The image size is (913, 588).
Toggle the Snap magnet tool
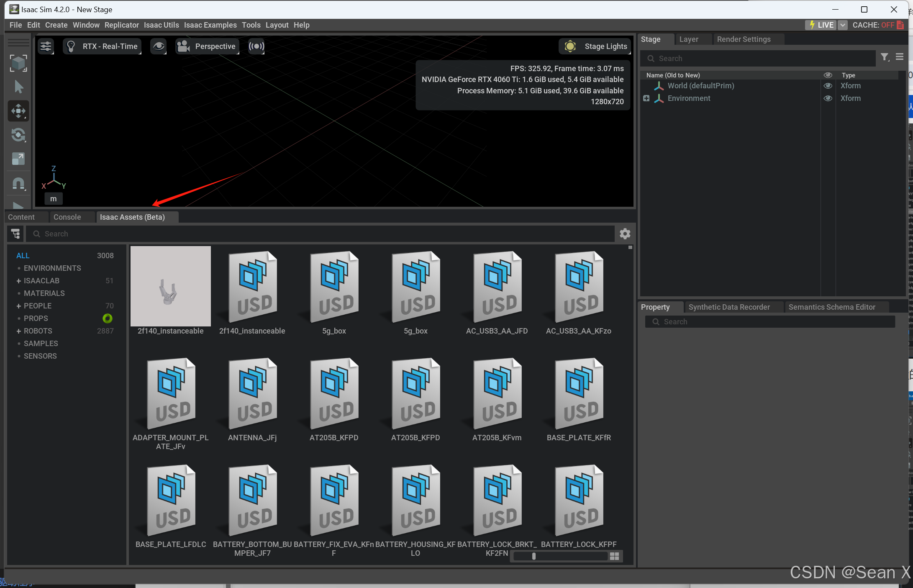coord(18,183)
